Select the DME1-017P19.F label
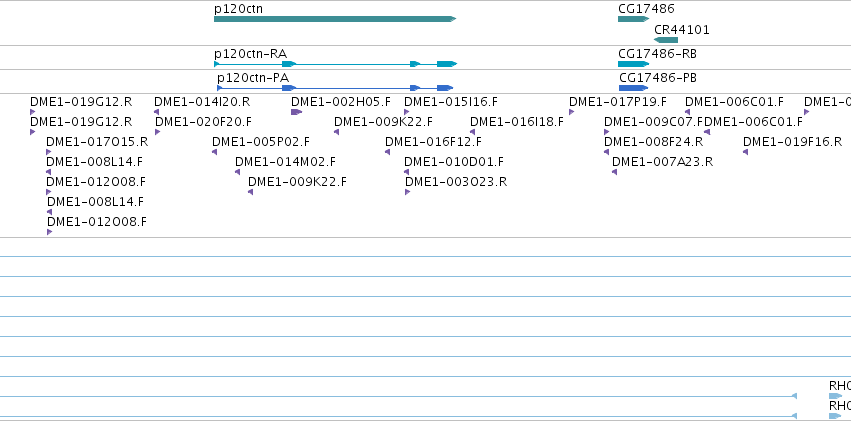This screenshot has width=851, height=421. coord(618,102)
